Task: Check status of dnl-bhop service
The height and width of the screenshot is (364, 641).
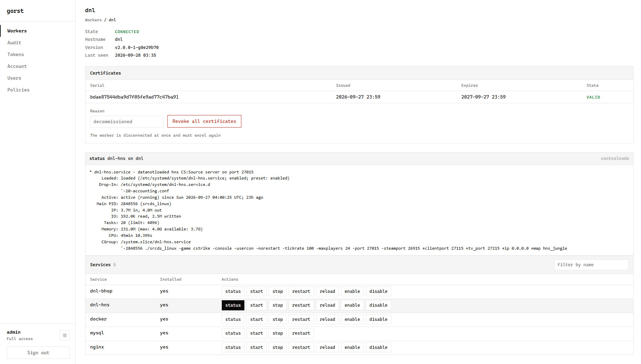Action: (233, 291)
